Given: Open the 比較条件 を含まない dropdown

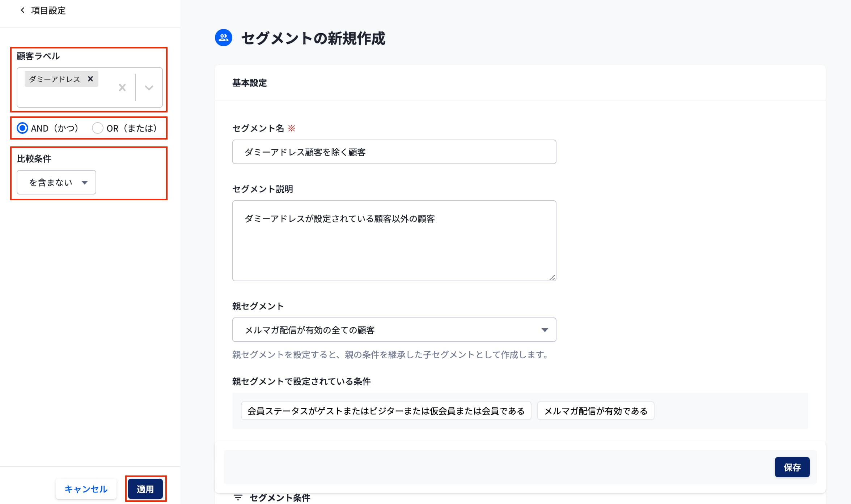Looking at the screenshot, I should point(56,182).
